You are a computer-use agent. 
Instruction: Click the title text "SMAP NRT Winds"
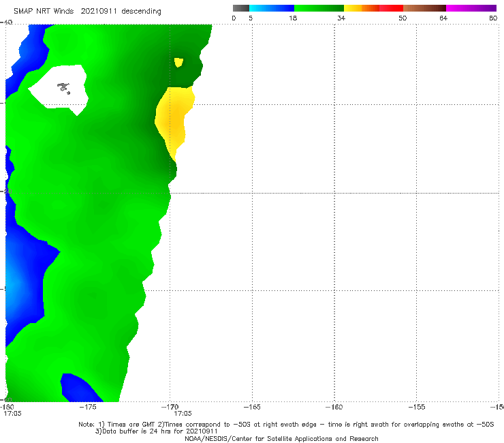44,12
